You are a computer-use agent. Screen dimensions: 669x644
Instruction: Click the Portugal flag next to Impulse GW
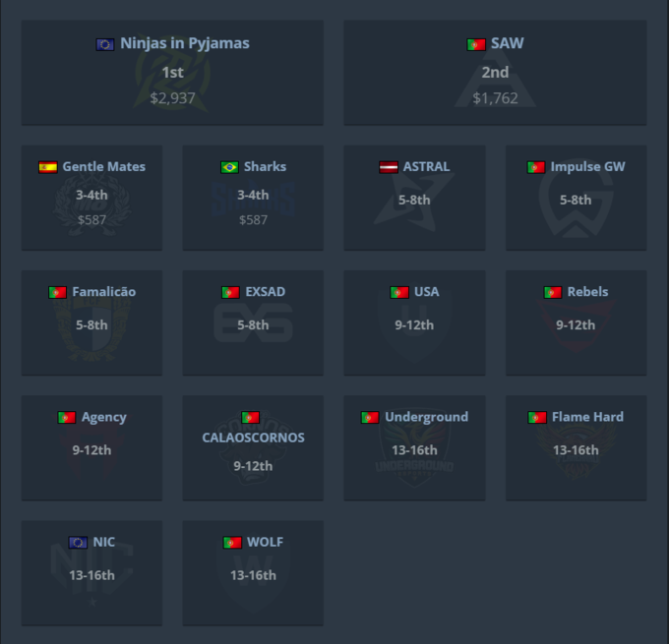536,167
